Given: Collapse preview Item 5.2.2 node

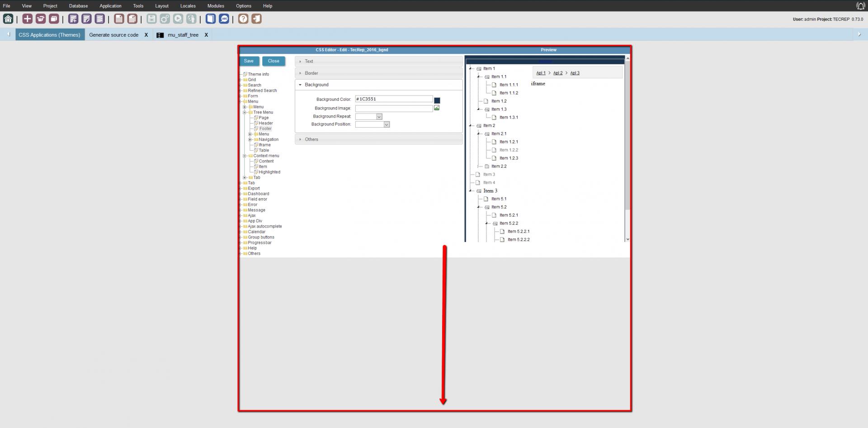Looking at the screenshot, I should coord(486,223).
